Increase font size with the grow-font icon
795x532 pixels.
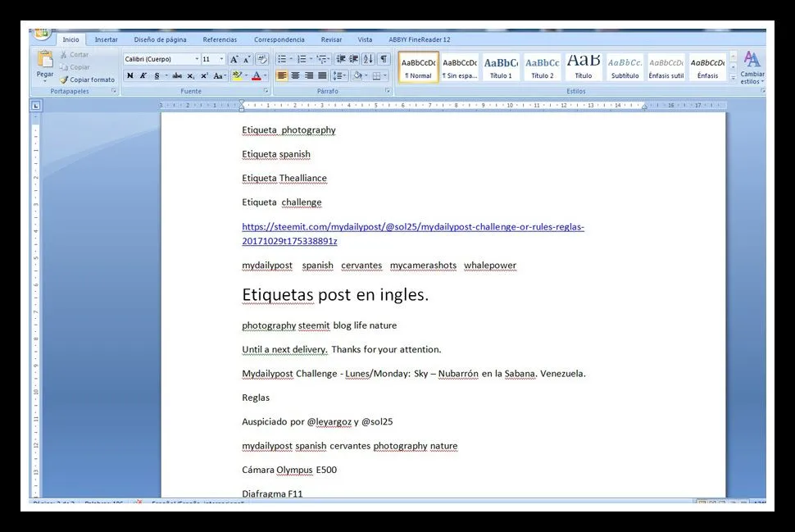coord(234,59)
